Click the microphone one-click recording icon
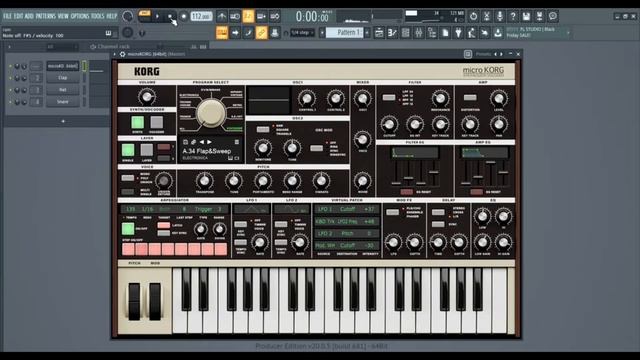 tap(500, 16)
